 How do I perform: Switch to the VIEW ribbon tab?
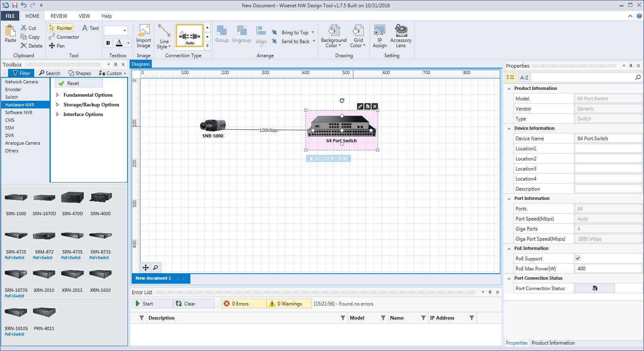pos(85,16)
